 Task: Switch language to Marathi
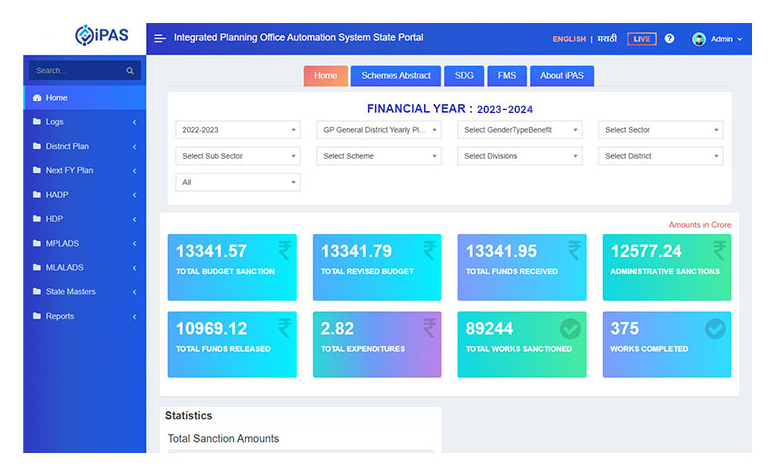(607, 39)
